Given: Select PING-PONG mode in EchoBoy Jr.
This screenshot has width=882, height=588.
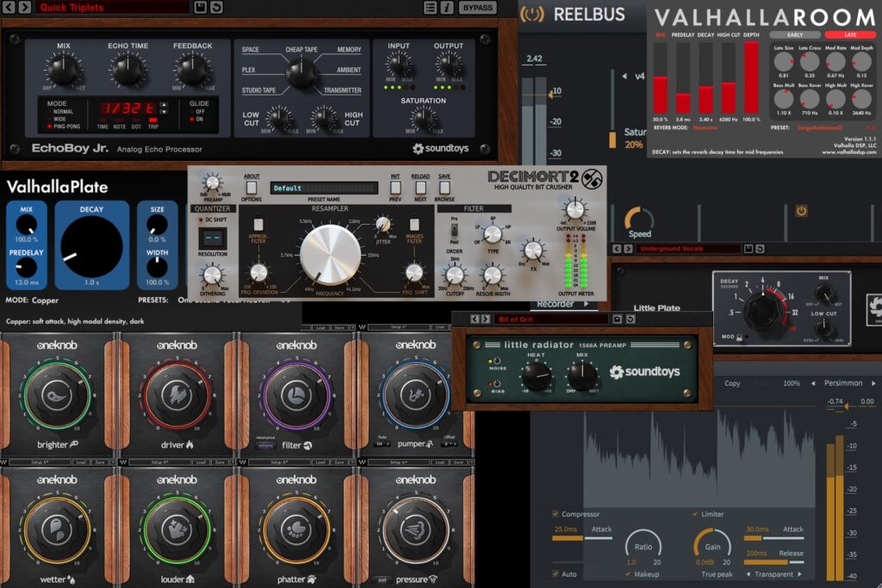Looking at the screenshot, I should tap(64, 127).
